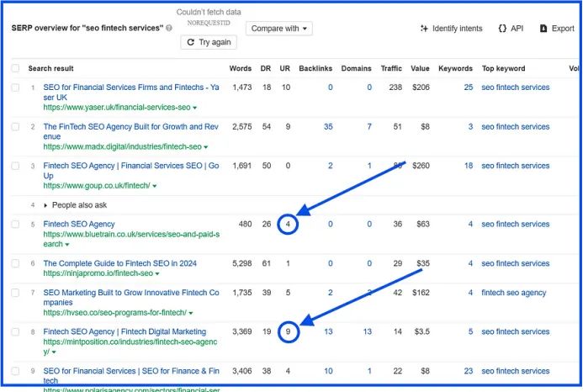Screen dimensions: 583x392
Task: Open the SEO Marketing Built to Grow link
Action: tap(131, 298)
